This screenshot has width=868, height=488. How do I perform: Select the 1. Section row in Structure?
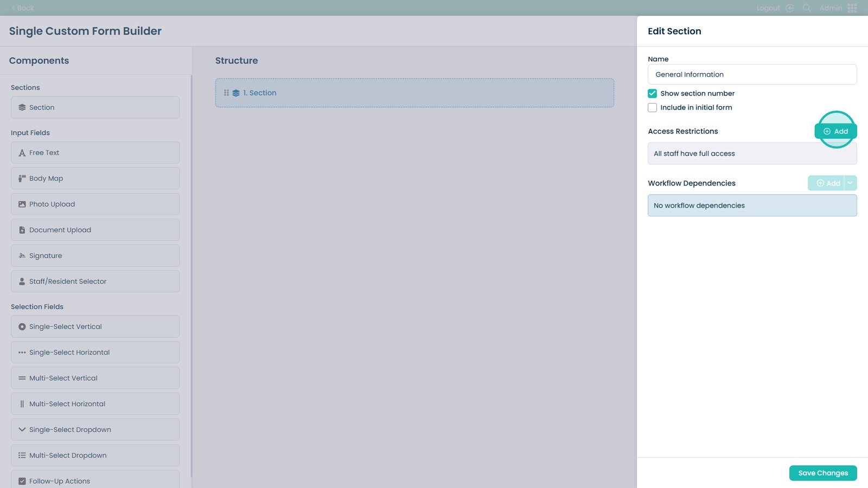414,93
